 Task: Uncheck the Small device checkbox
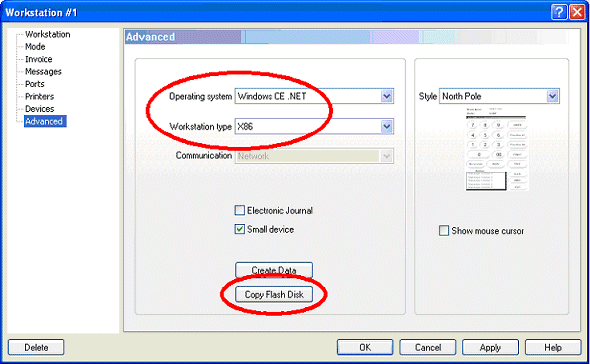point(240,229)
